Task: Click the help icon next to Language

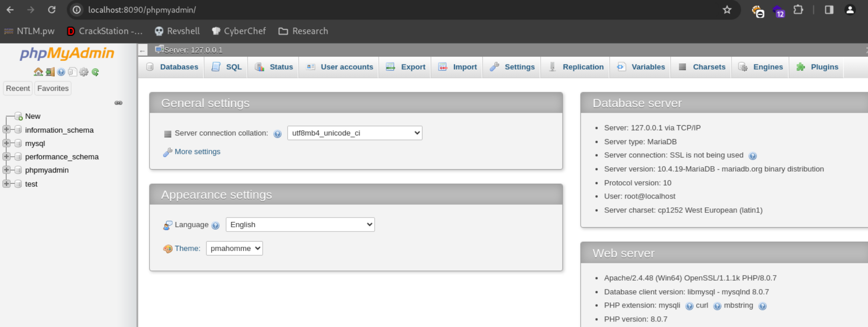Action: tap(215, 225)
